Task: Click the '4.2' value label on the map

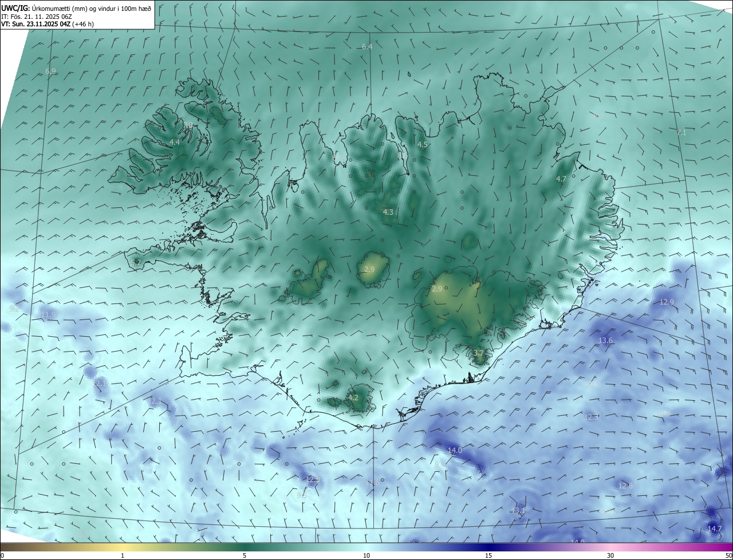Action: 353,397
